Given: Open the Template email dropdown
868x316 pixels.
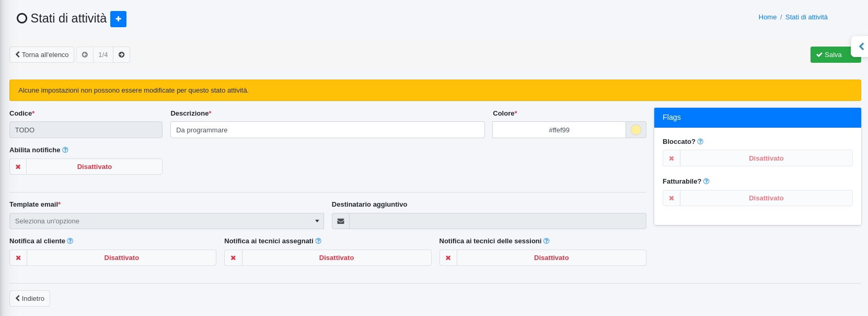Looking at the screenshot, I should [166, 221].
